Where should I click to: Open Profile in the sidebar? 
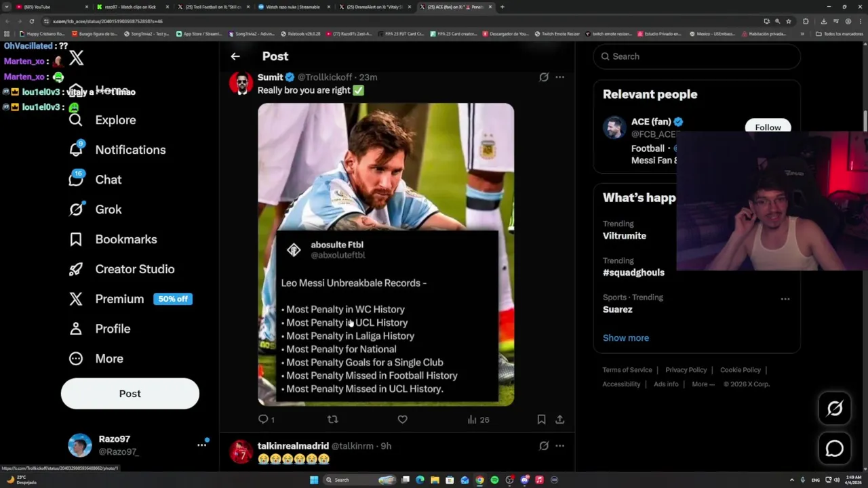click(x=99, y=329)
